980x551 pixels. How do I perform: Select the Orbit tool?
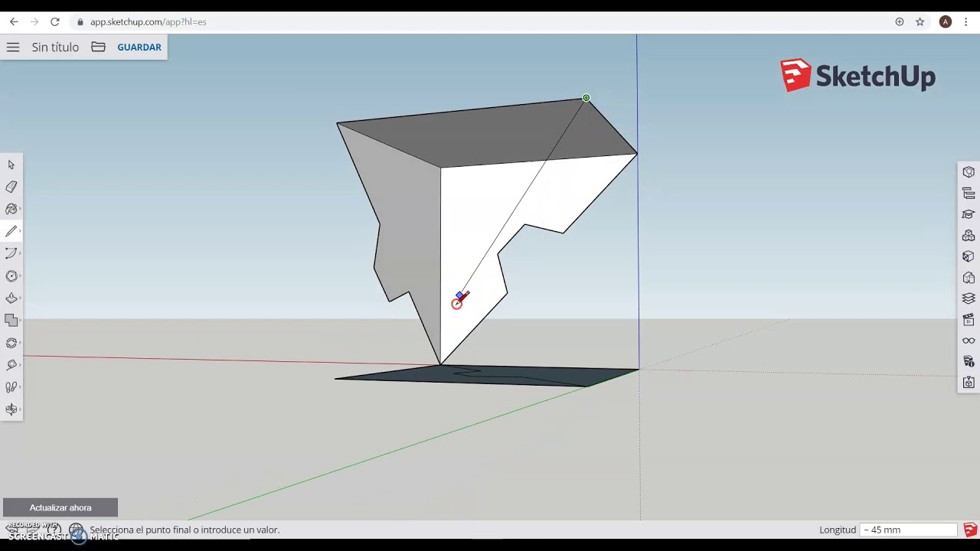pos(11,409)
